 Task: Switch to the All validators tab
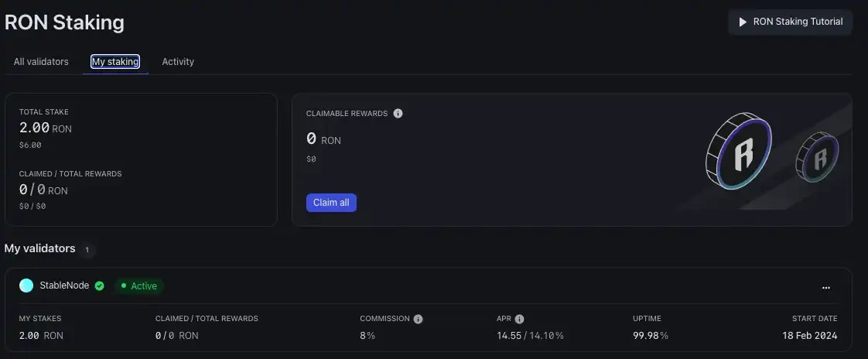coord(41,62)
